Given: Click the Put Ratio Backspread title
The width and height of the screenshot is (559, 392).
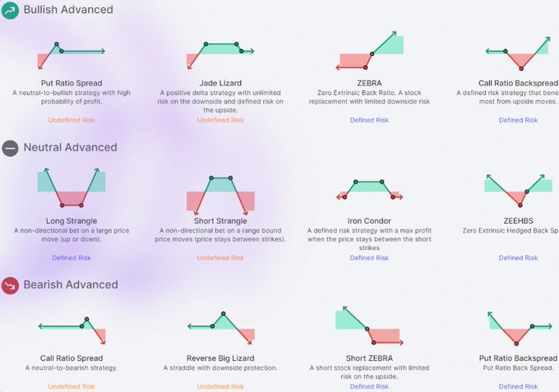Looking at the screenshot, I should point(518,358).
